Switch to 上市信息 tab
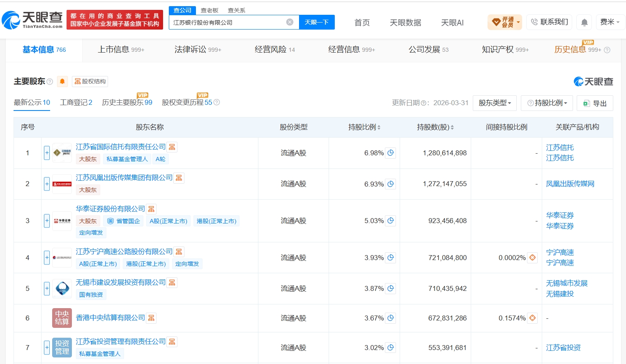Viewport: 626px width, 364px height. pos(121,50)
